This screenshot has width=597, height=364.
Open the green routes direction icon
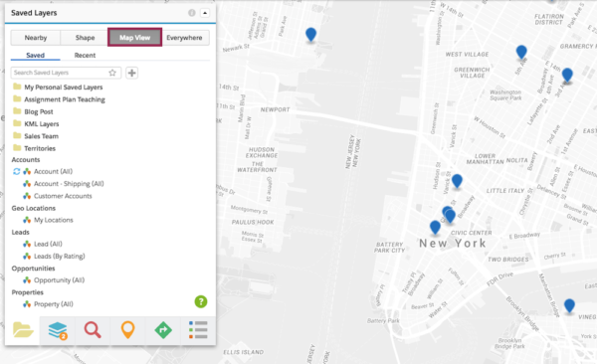click(163, 330)
